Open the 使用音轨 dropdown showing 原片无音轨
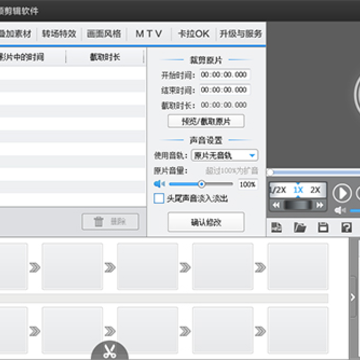This screenshot has height=360, width=360. [x=224, y=155]
